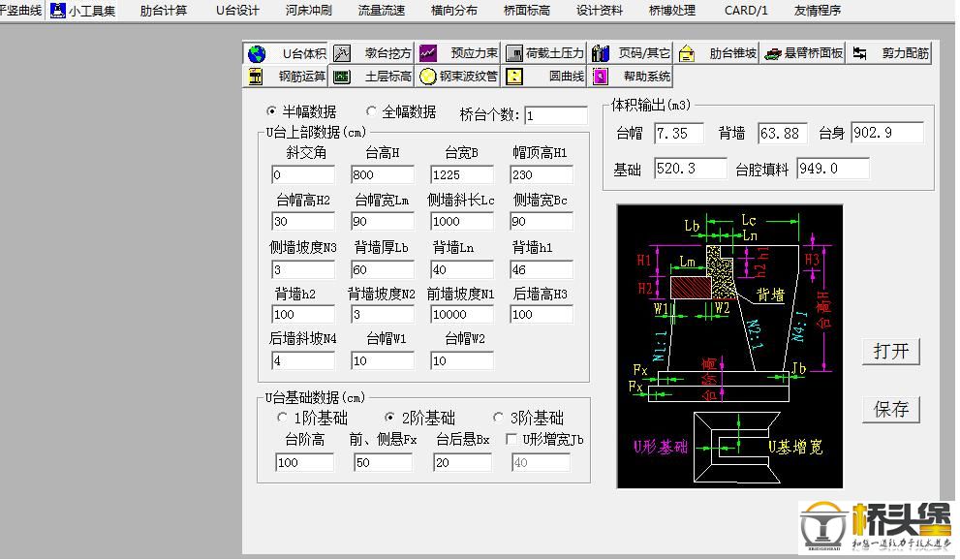The height and width of the screenshot is (560, 960).
Task: Click the 台身 volume output field
Action: click(x=886, y=133)
